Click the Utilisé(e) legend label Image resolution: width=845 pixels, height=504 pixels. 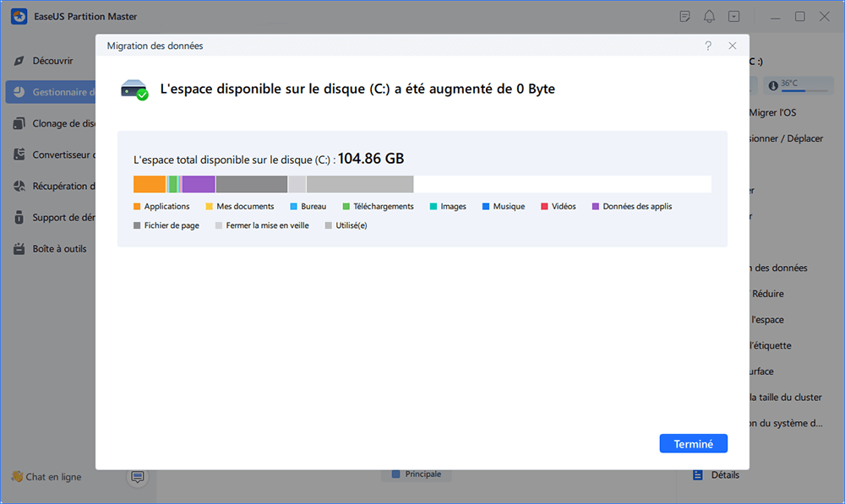pyautogui.click(x=352, y=225)
